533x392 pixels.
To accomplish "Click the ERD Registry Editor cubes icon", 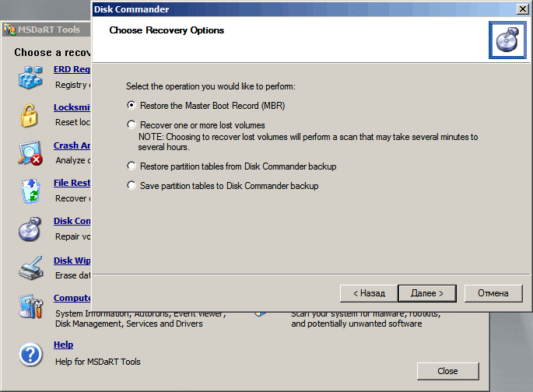I will (30, 77).
